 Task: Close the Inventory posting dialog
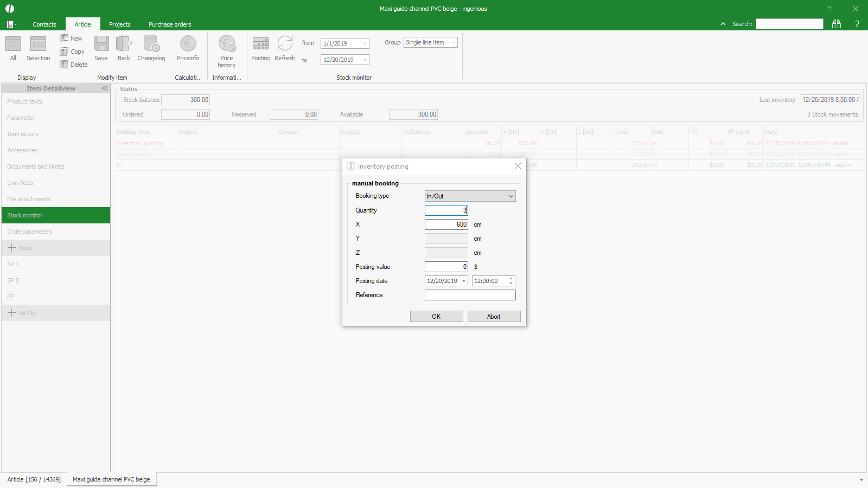coord(518,166)
